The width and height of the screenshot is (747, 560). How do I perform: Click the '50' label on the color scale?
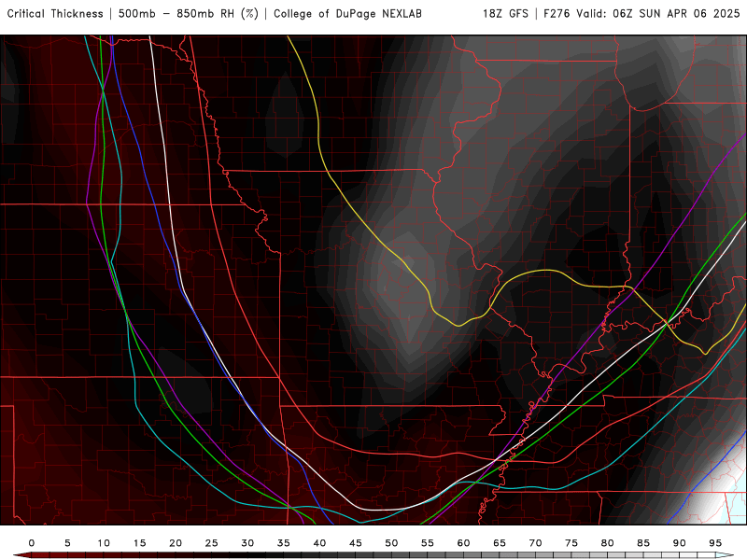click(391, 543)
